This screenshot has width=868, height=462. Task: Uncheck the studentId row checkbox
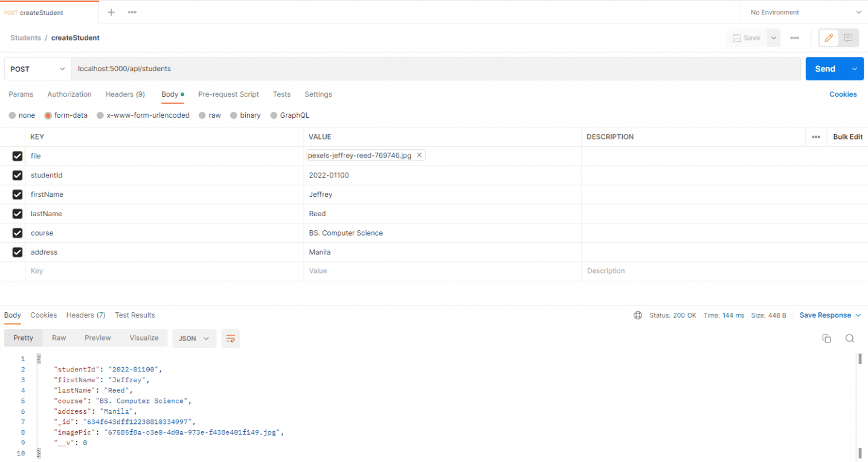[18, 175]
